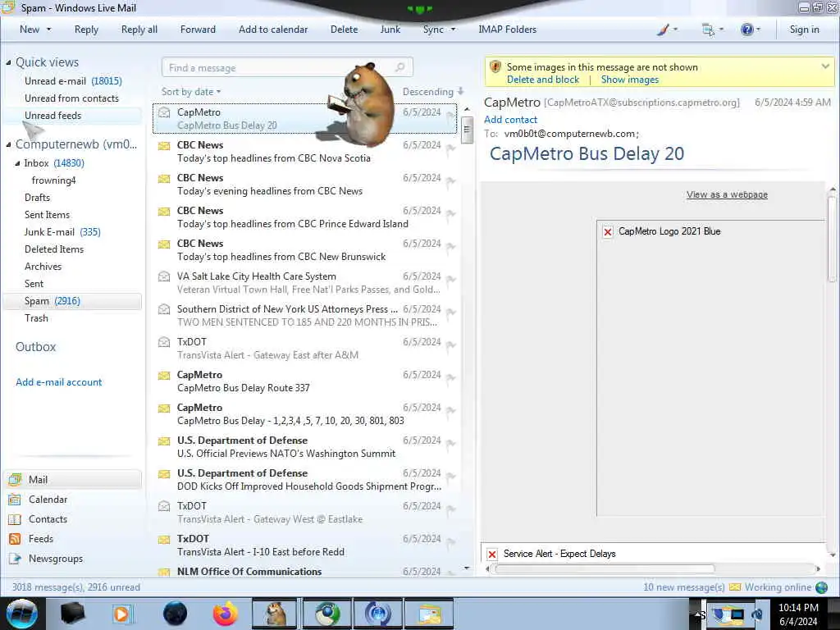Open Sort by date dropdown
This screenshot has height=630, width=840.
coord(191,92)
